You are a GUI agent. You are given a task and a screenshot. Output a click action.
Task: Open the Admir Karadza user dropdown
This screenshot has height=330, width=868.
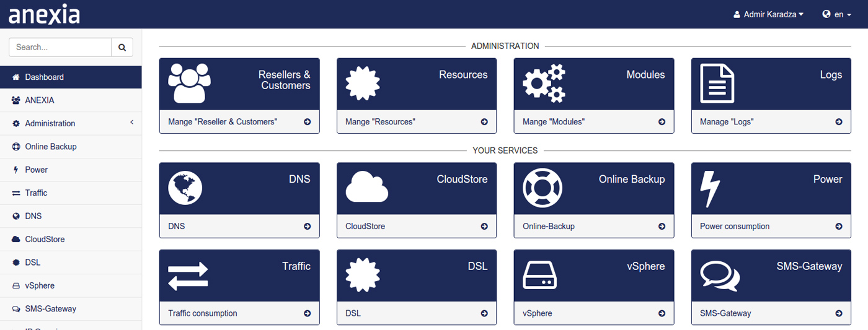click(x=768, y=14)
